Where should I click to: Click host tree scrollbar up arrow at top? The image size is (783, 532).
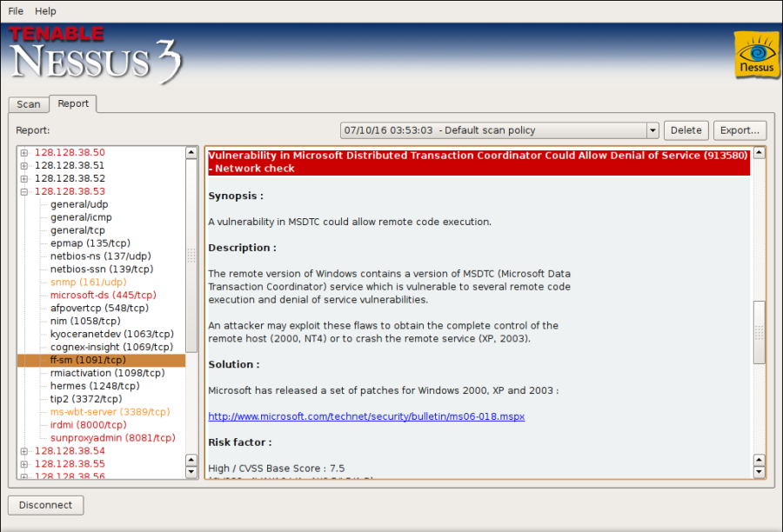(191, 153)
